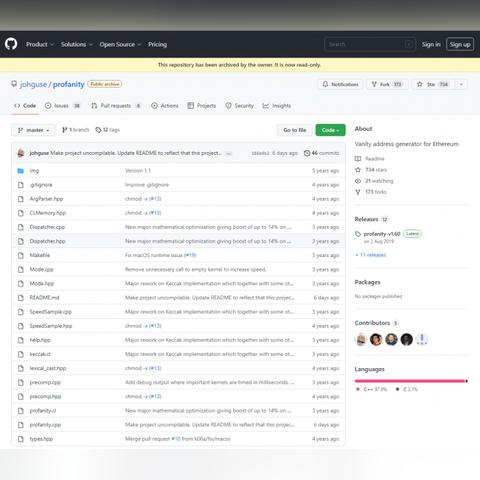The image size is (480, 480).
Task: Star the repository with the Star button
Action: pos(433,84)
